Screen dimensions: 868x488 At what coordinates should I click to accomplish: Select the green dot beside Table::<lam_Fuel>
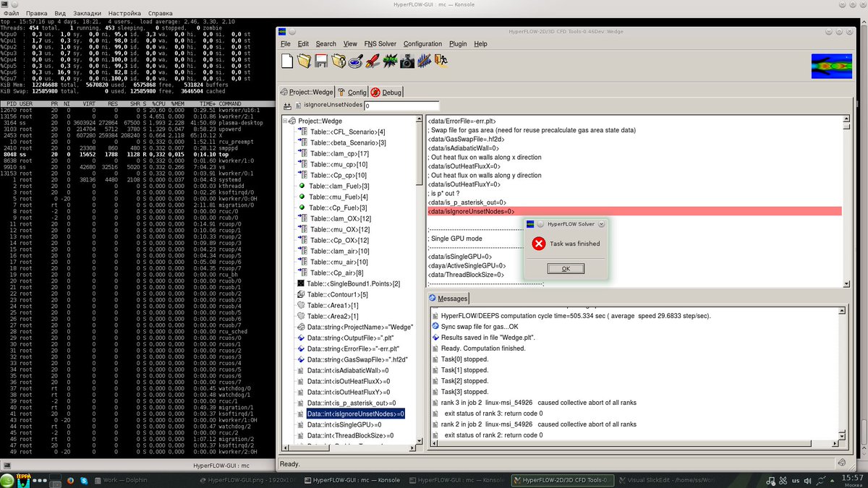(x=302, y=187)
